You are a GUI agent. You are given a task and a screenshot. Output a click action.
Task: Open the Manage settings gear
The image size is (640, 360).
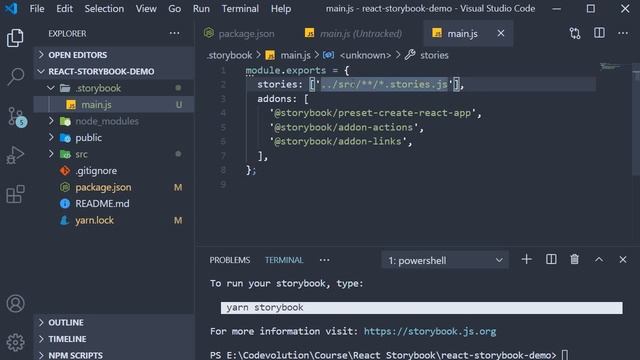(x=16, y=342)
